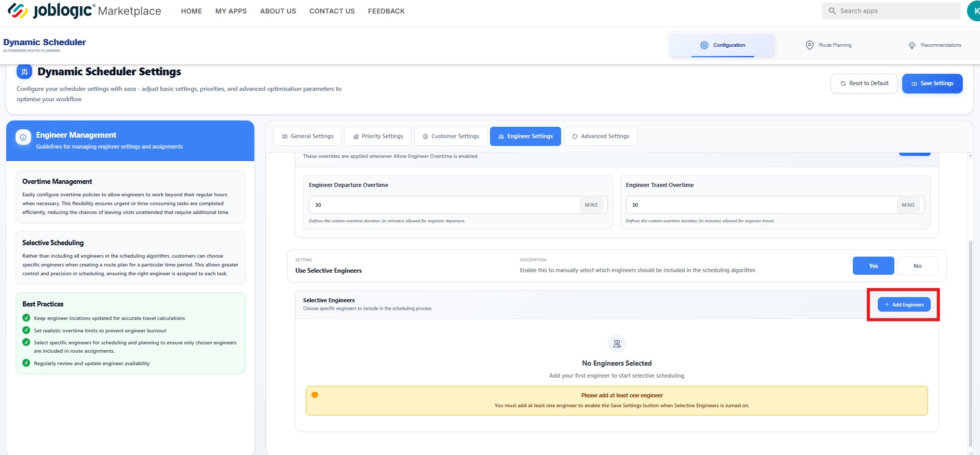Click the Overtime Management guideline heading

pos(57,181)
